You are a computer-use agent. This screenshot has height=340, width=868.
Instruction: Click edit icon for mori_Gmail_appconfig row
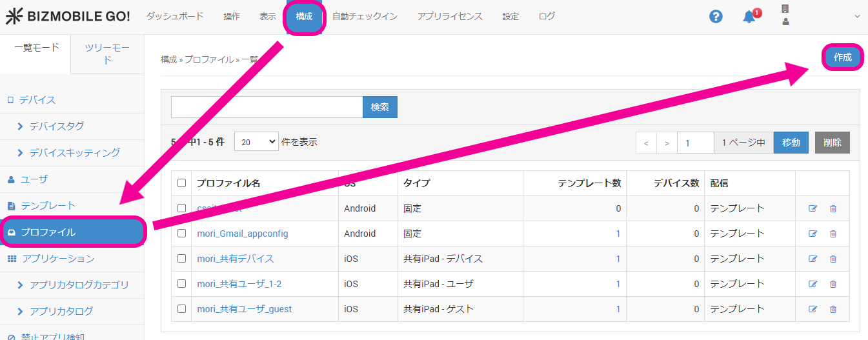point(812,234)
